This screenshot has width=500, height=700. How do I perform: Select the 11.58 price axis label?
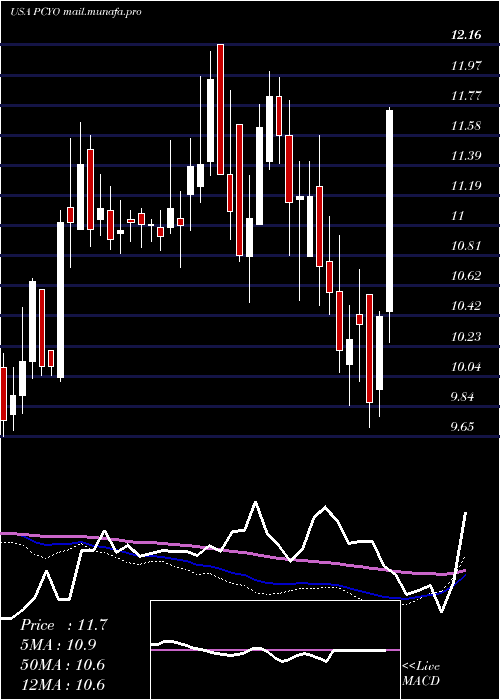point(466,126)
